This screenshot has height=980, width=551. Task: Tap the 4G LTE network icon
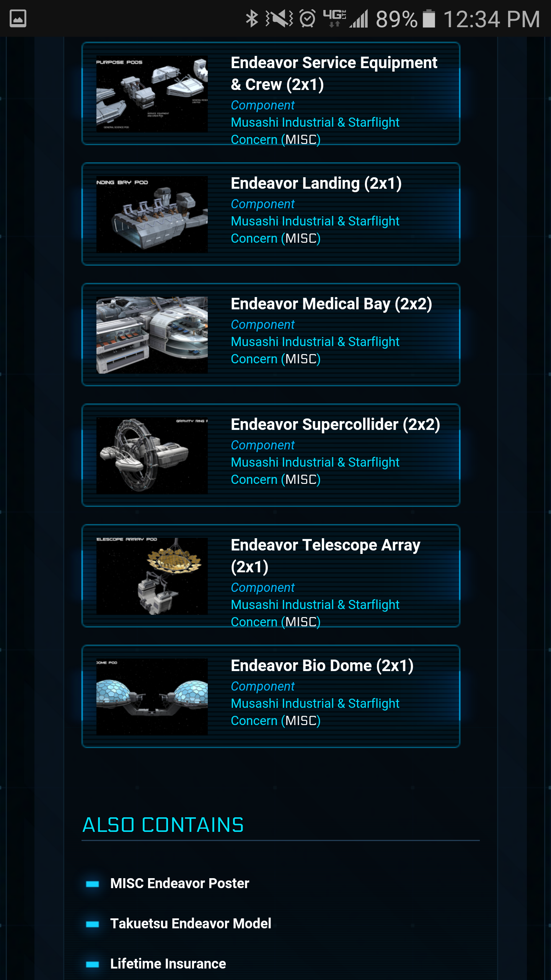[x=334, y=18]
